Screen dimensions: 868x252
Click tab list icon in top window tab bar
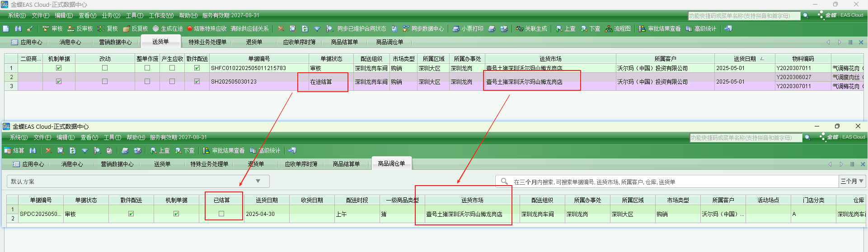click(850, 42)
